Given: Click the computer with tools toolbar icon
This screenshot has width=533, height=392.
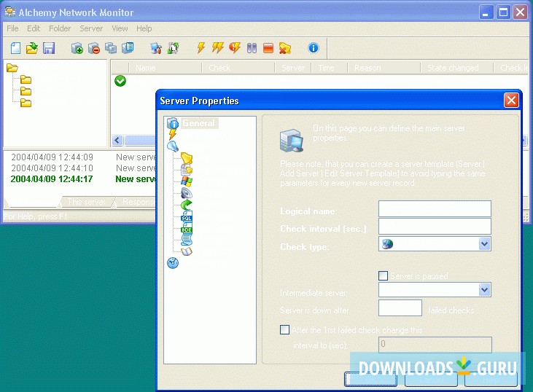Looking at the screenshot, I should (x=156, y=48).
